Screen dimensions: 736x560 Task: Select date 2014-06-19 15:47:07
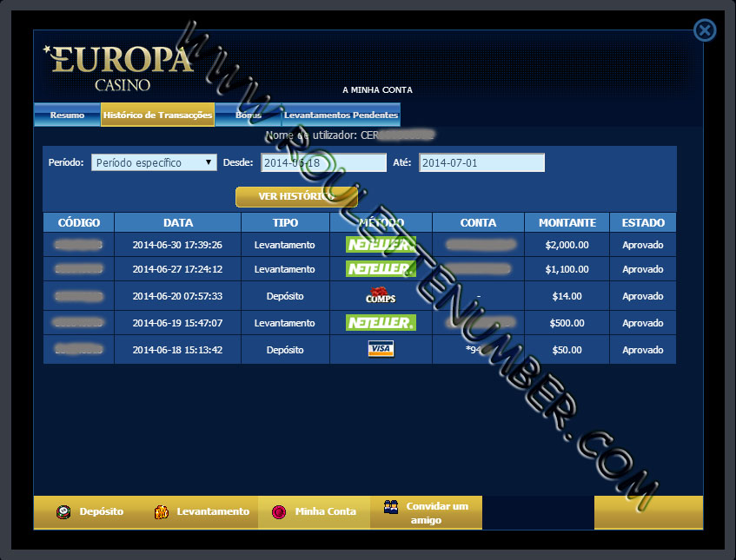tap(177, 323)
